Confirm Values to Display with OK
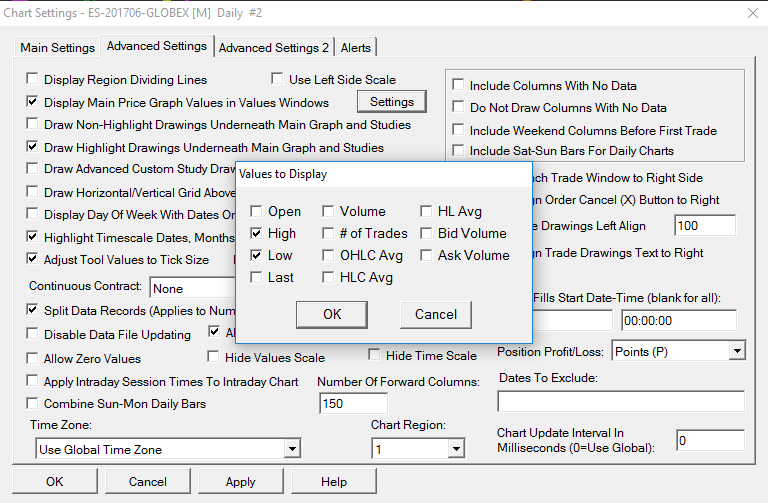This screenshot has height=503, width=768. (x=332, y=314)
